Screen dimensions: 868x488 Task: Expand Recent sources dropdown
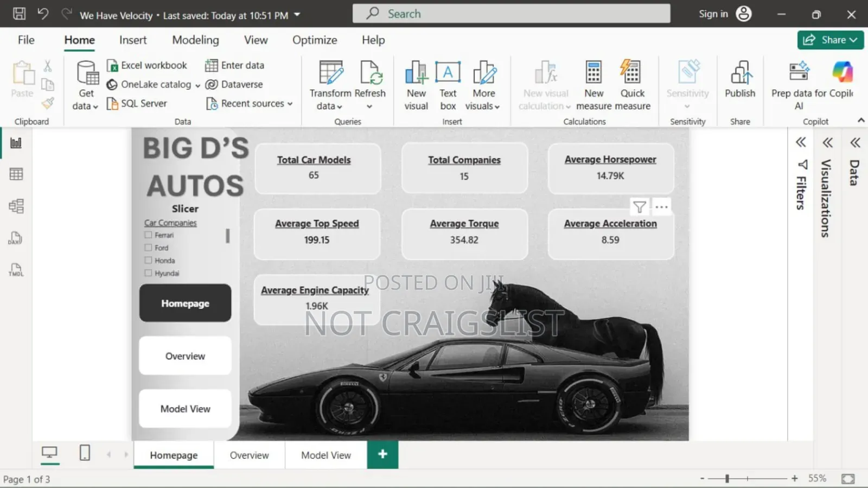point(290,104)
